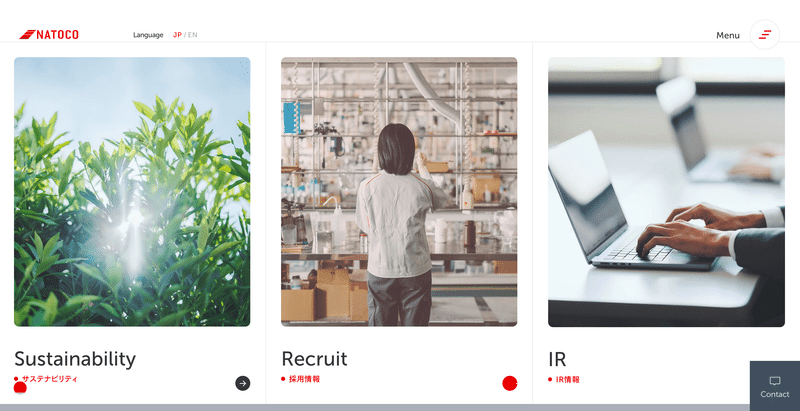
Task: Open the Menu text label
Action: [728, 35]
